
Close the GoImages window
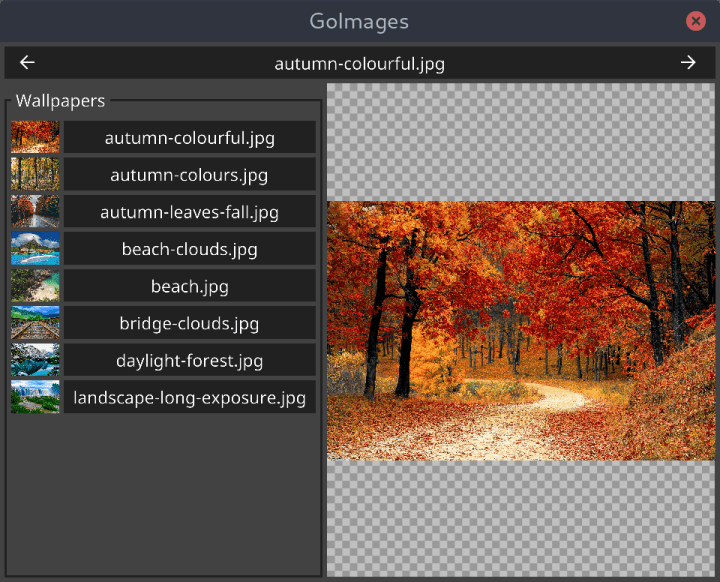pos(695,21)
